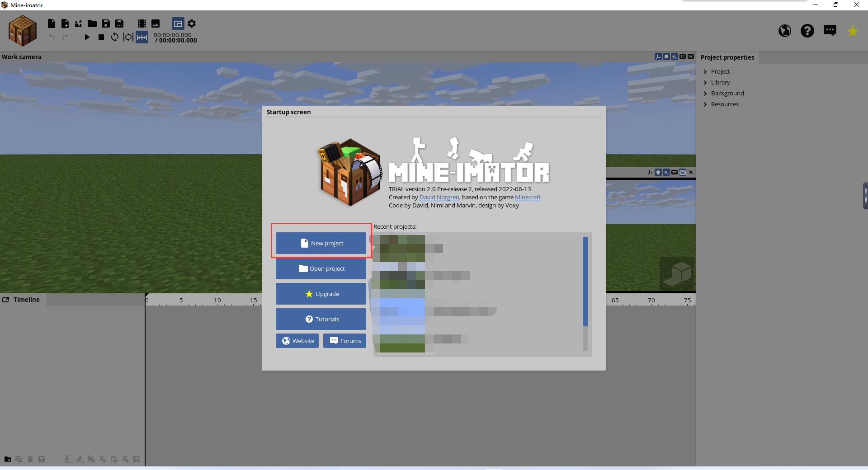Click the page-with-plus icon in top toolbar

click(x=65, y=23)
